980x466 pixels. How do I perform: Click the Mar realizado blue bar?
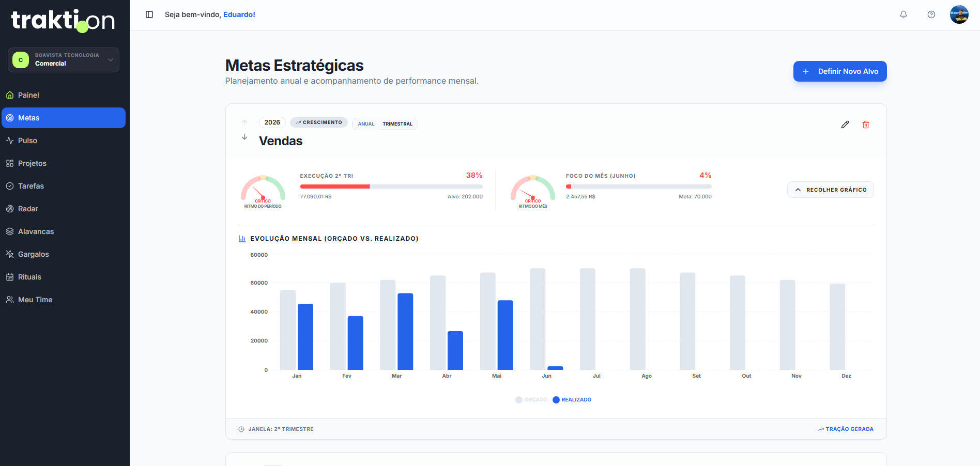click(x=405, y=332)
